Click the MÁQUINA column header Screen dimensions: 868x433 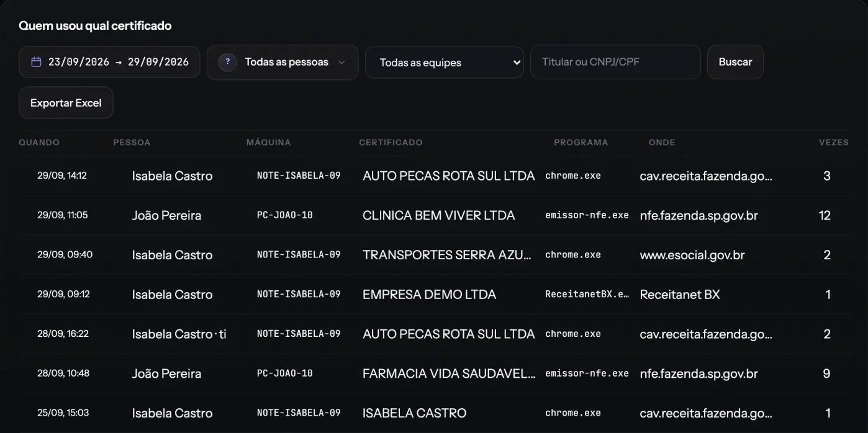268,142
